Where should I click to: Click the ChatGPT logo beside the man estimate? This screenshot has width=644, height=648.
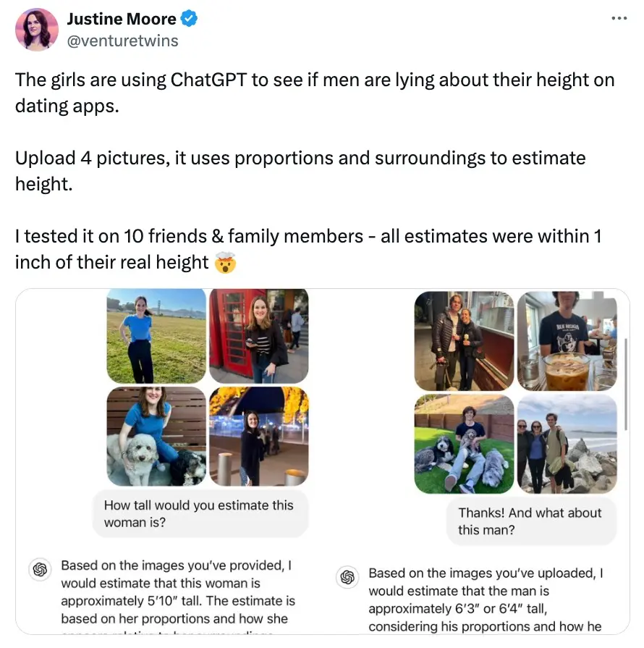click(x=347, y=576)
